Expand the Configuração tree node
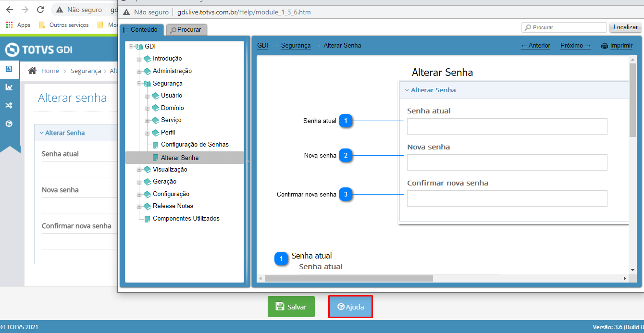 pyautogui.click(x=139, y=194)
